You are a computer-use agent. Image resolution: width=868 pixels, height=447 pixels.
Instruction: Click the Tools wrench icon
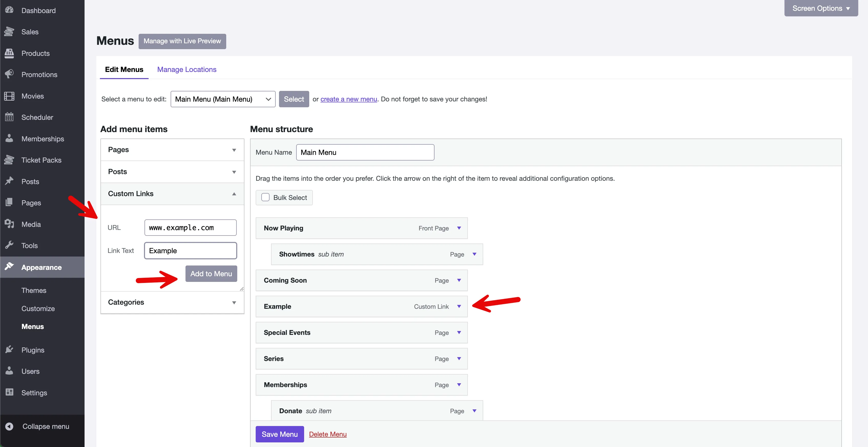tap(9, 245)
